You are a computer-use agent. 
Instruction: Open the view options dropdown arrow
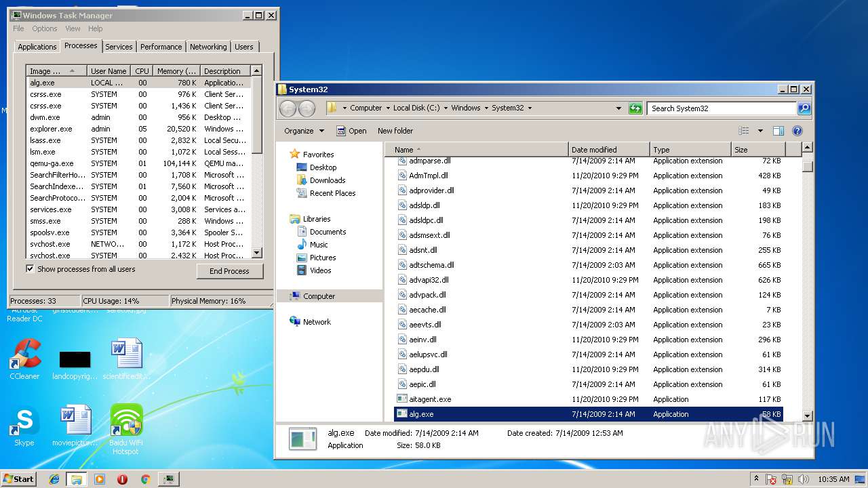point(760,131)
